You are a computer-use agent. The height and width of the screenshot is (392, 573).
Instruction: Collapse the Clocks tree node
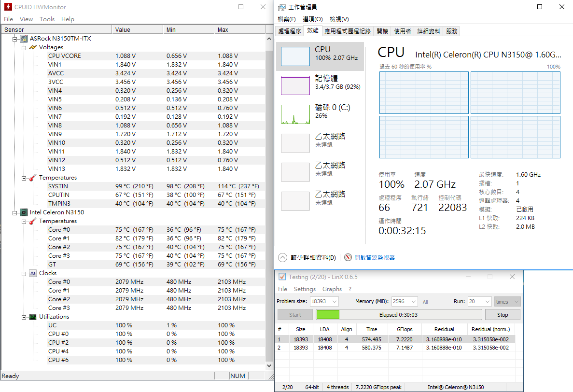pos(24,274)
